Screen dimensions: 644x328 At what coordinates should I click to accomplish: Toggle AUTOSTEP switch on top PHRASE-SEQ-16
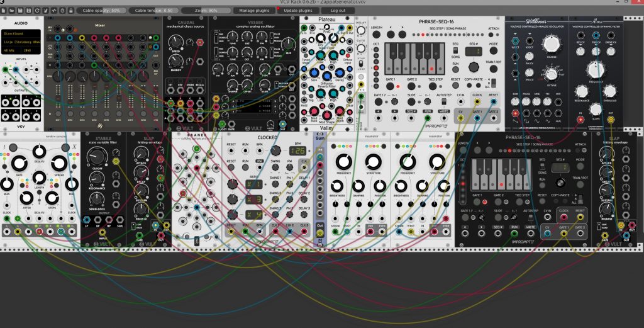443,101
